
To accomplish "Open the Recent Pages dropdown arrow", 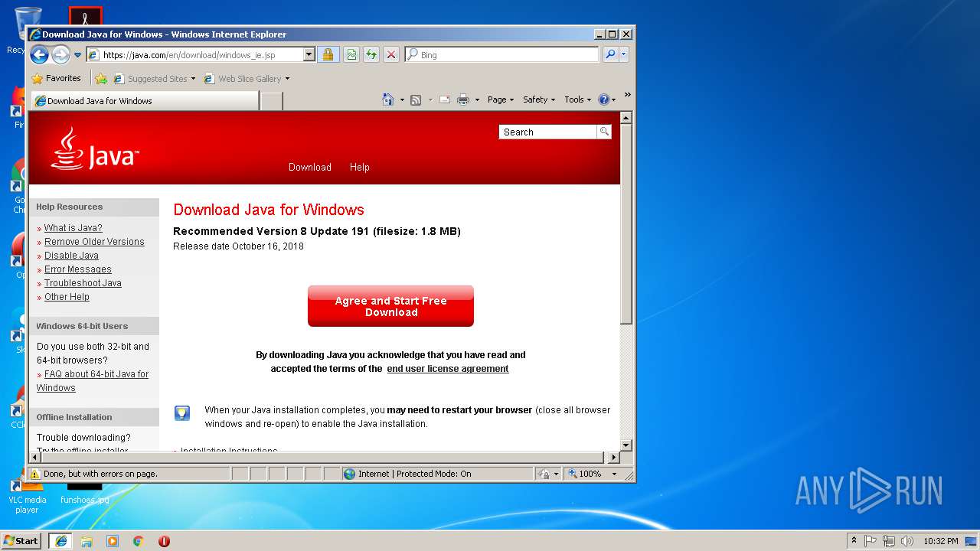I will tap(77, 55).
